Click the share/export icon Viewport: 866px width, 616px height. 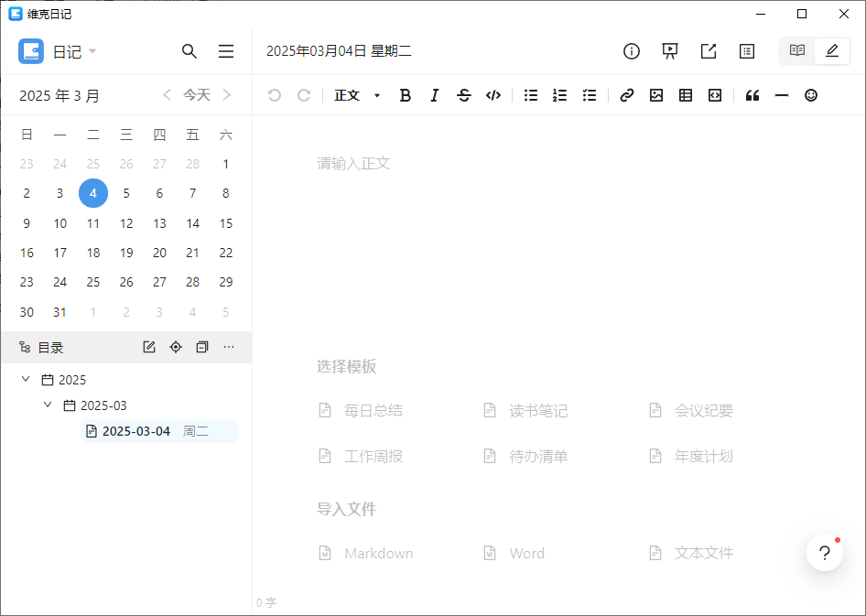(x=708, y=51)
